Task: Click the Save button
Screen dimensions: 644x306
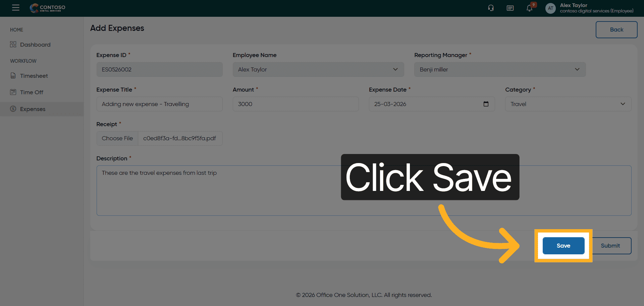Action: [563, 246]
